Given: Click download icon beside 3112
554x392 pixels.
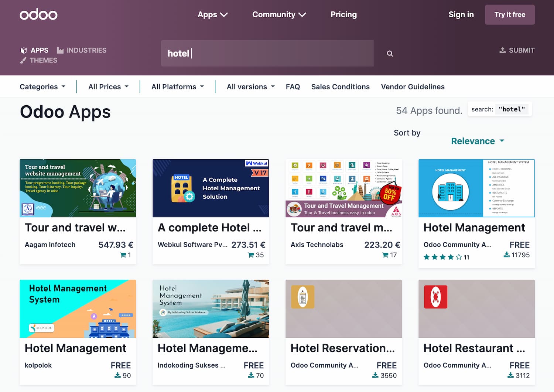Looking at the screenshot, I should pyautogui.click(x=510, y=375).
